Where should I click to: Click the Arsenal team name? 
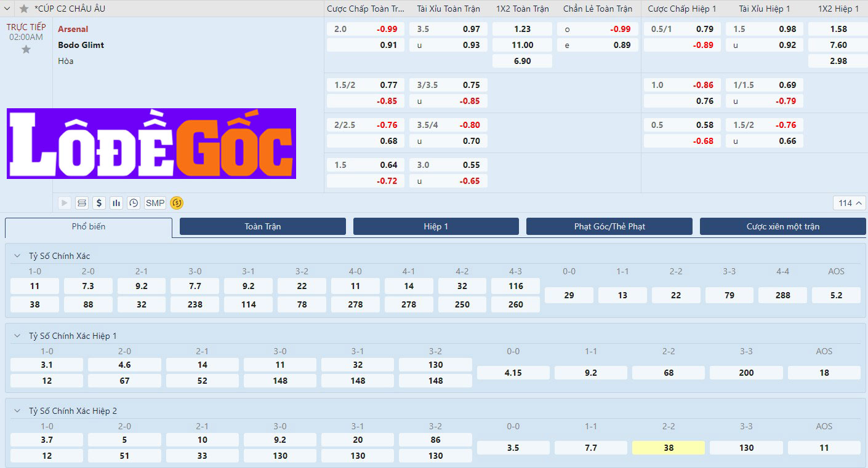[73, 29]
